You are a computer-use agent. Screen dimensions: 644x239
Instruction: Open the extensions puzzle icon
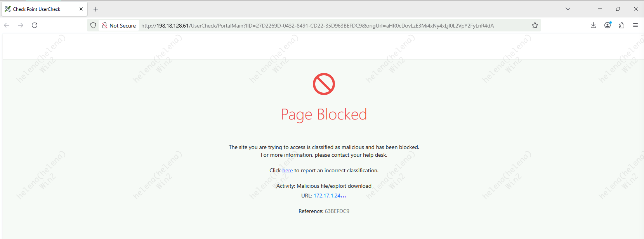[621, 25]
